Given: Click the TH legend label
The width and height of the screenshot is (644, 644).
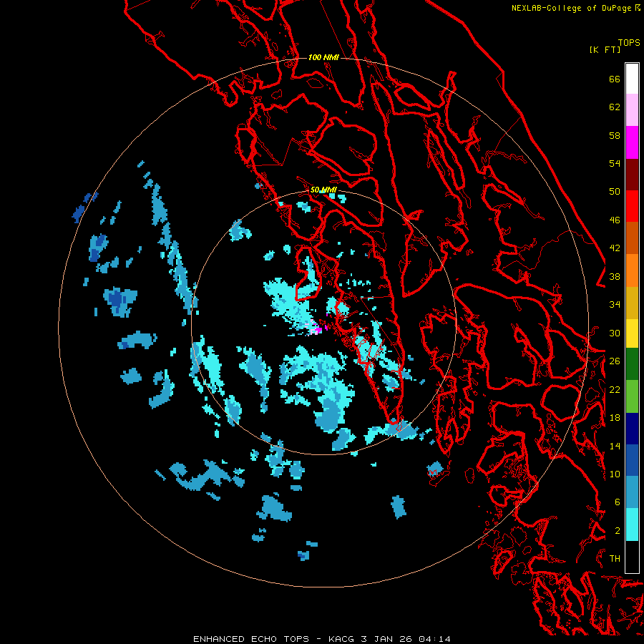Looking at the screenshot, I should coord(615,559).
